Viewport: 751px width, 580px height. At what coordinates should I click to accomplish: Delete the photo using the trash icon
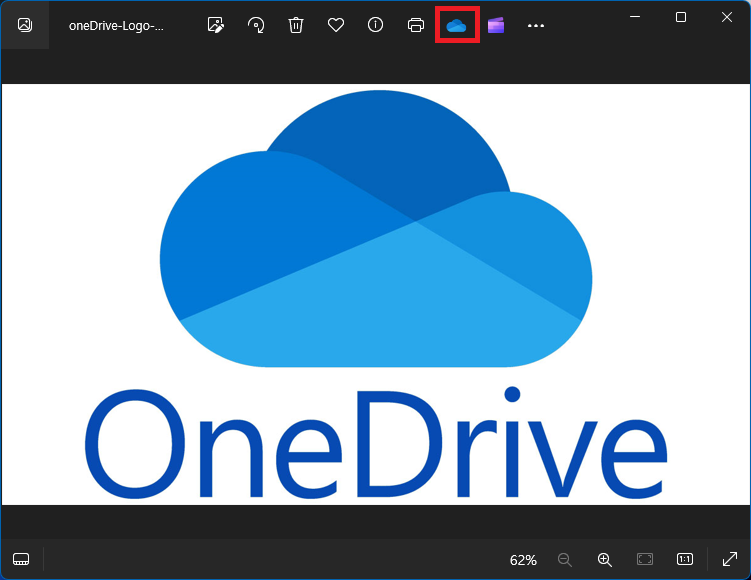tap(296, 25)
